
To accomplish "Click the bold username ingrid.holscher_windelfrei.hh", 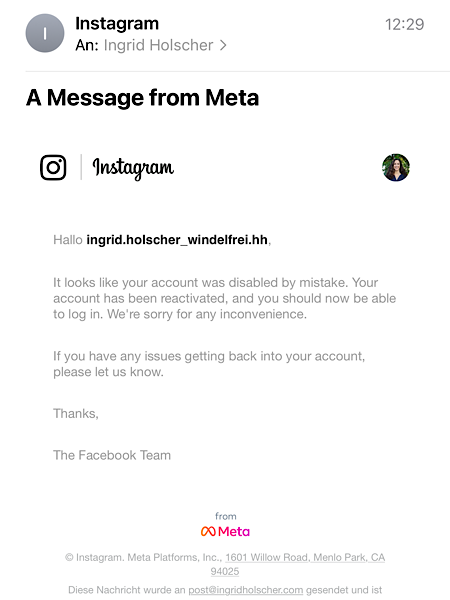I will click(x=177, y=240).
